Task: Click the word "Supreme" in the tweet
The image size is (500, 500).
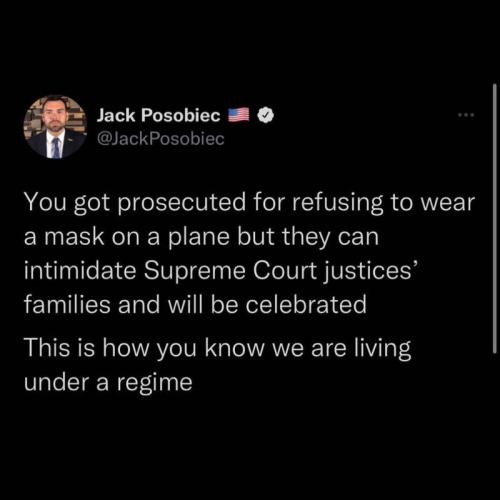Action: tap(195, 271)
